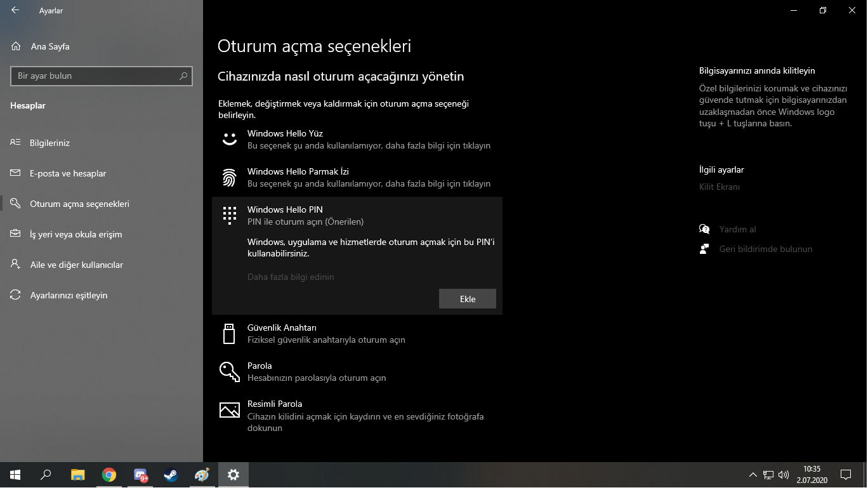Viewport: 868px width, 490px height.
Task: Go to Ana Sayfa
Action: click(x=50, y=46)
